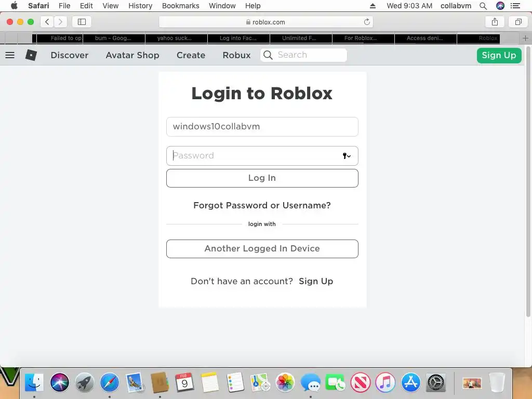Viewport: 532px width, 399px height.
Task: Add a new Safari tab
Action: [525, 38]
